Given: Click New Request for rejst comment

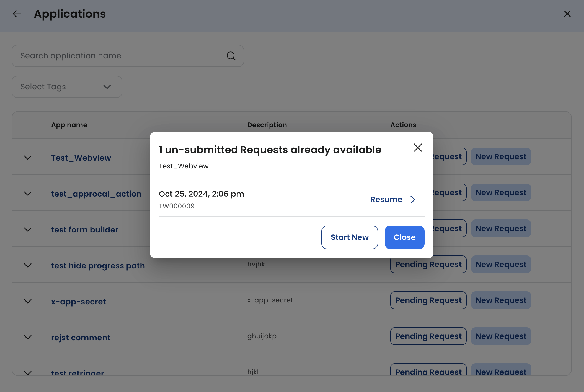Looking at the screenshot, I should pyautogui.click(x=501, y=336).
